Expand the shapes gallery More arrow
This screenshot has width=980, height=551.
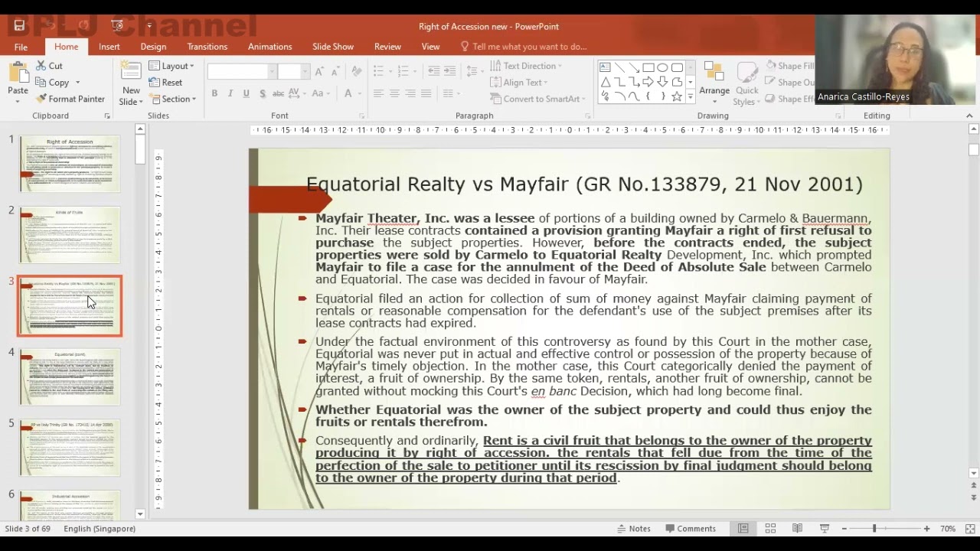(690, 97)
